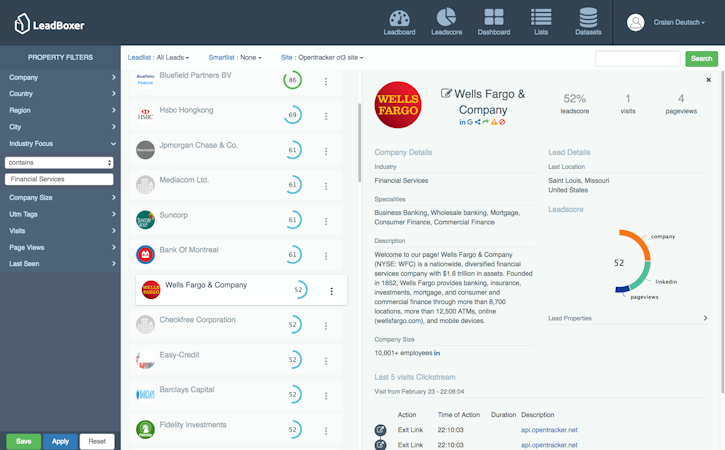Open the 'contains' operator dropdown
This screenshot has height=450, width=725.
(59, 162)
